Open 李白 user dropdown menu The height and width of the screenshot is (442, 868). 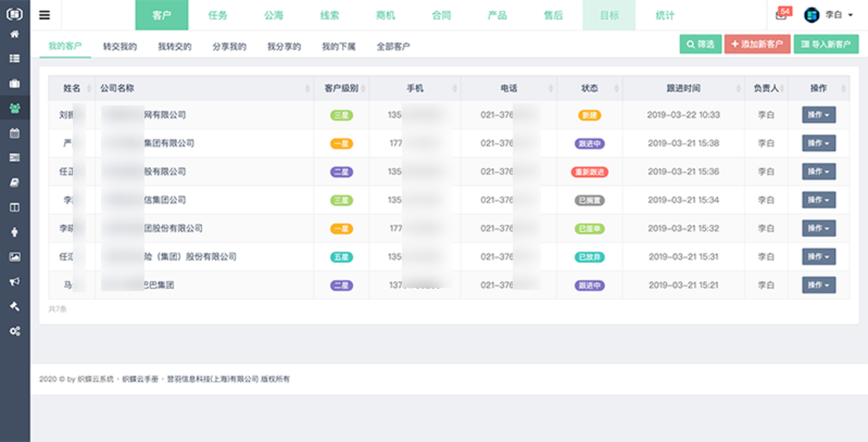[x=839, y=15]
